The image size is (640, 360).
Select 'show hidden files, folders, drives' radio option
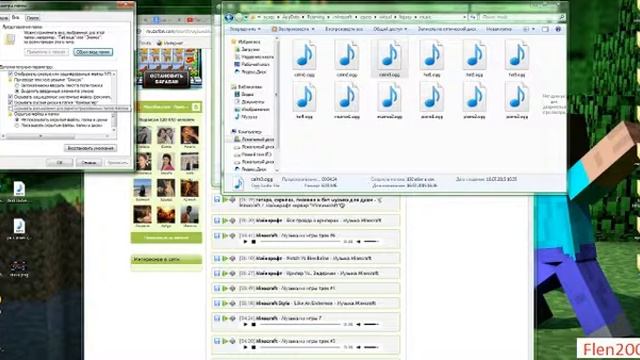(x=17, y=126)
